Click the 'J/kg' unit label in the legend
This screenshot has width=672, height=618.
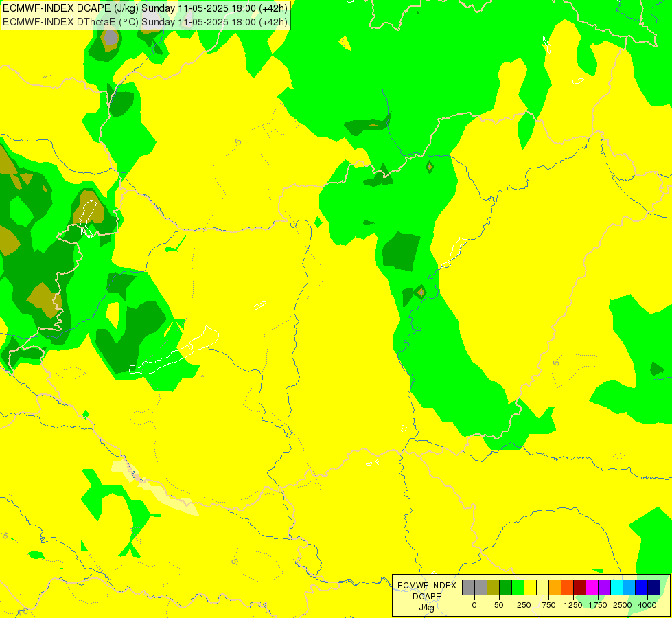(427, 608)
